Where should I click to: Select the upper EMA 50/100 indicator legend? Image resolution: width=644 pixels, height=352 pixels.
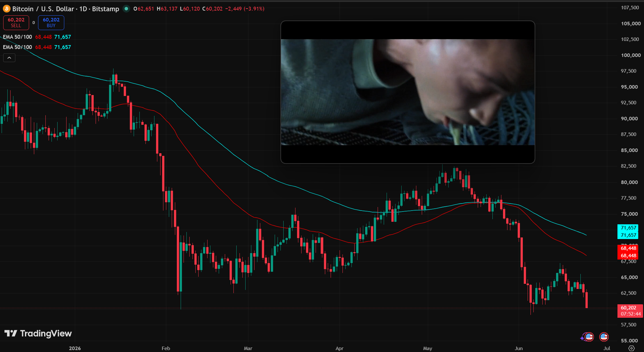pyautogui.click(x=17, y=37)
